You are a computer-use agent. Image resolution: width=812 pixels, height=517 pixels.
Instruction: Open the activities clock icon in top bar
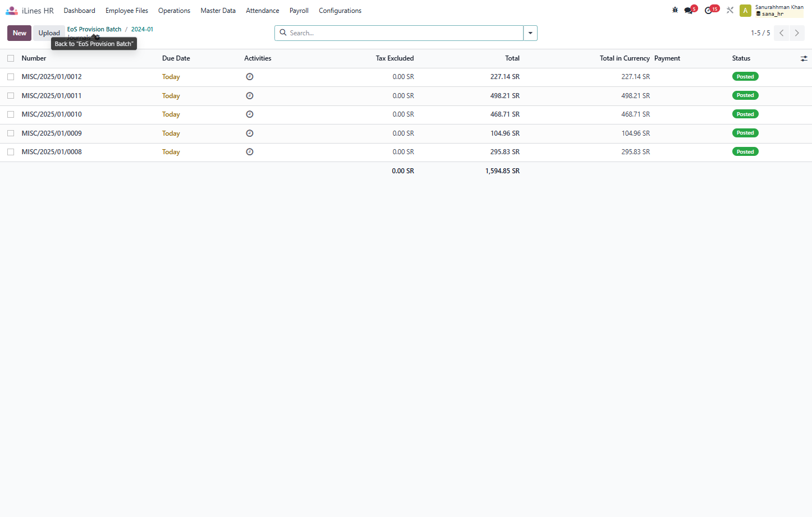pos(708,11)
